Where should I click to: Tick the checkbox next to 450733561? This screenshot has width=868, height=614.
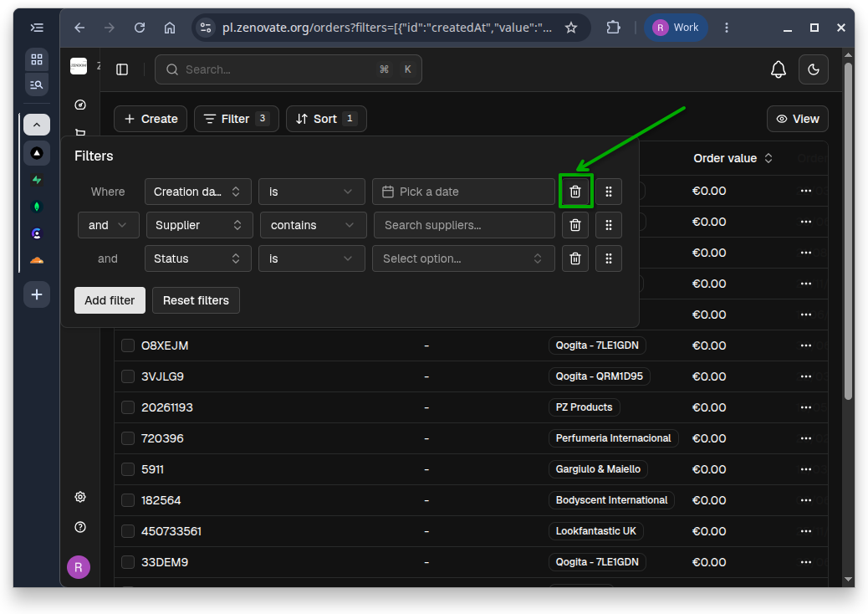click(128, 531)
